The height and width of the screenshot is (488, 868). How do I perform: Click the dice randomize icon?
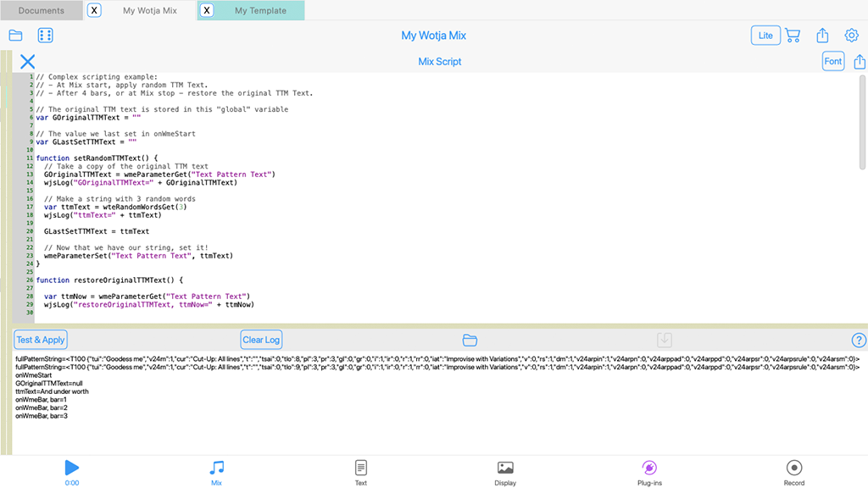pos(46,36)
